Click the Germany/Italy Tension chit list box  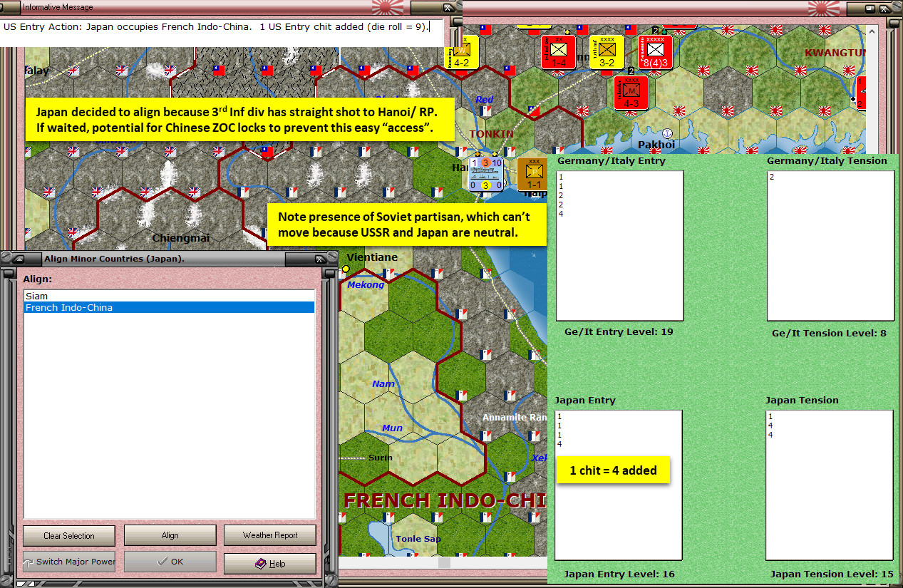[830, 246]
